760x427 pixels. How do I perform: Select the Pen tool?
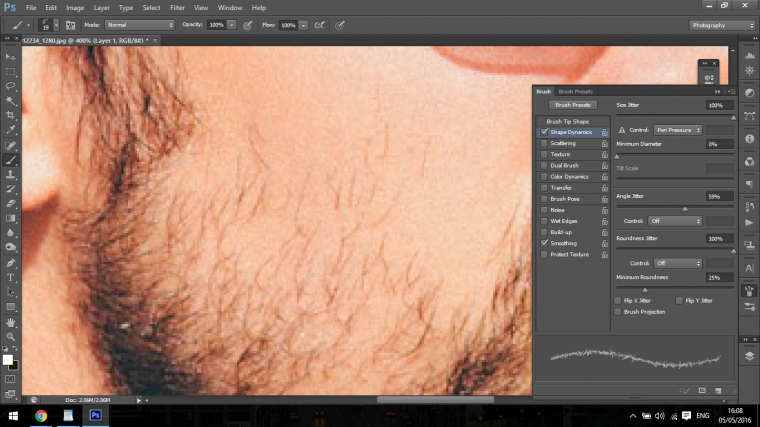pyautogui.click(x=10, y=263)
